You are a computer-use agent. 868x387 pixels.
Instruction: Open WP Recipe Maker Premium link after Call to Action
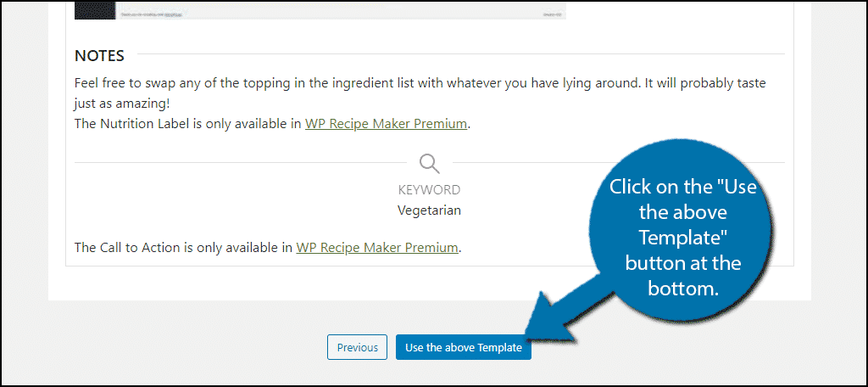377,247
